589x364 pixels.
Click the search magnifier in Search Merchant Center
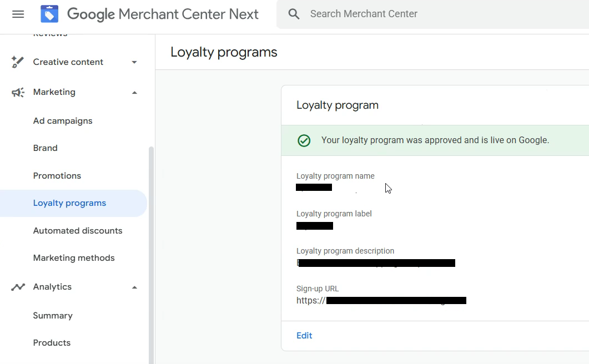tap(294, 13)
